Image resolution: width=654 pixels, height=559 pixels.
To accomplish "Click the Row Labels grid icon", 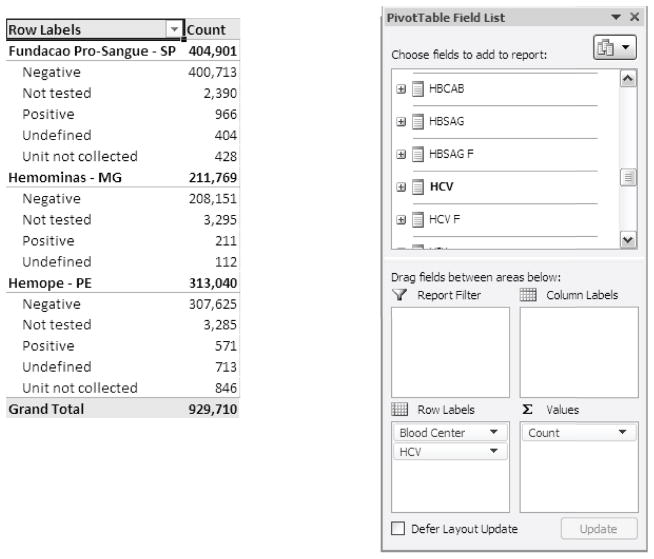I will click(403, 410).
